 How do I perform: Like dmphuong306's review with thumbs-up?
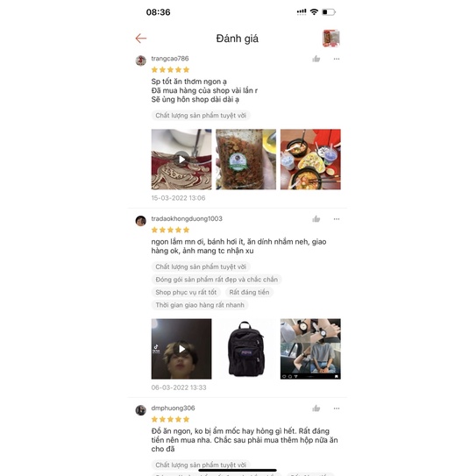316,409
